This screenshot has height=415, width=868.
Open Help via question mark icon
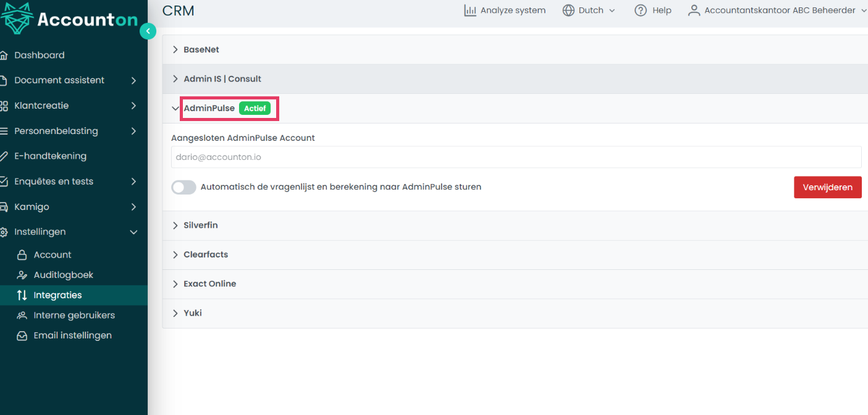tap(641, 10)
